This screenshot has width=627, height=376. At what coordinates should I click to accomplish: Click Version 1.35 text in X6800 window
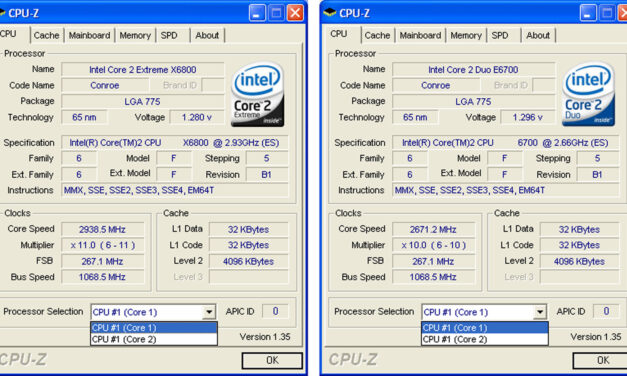pos(265,337)
